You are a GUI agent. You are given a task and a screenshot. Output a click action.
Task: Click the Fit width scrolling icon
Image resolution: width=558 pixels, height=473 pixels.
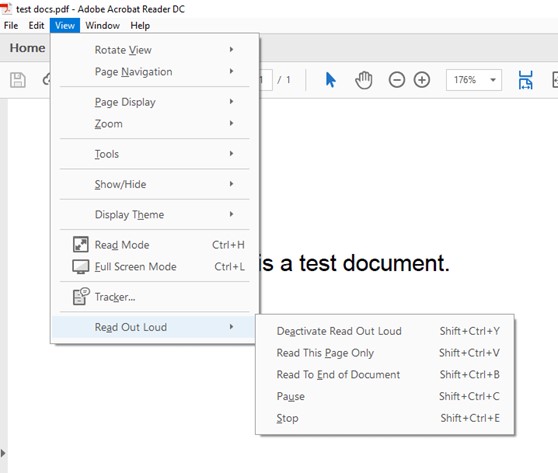[x=526, y=80]
